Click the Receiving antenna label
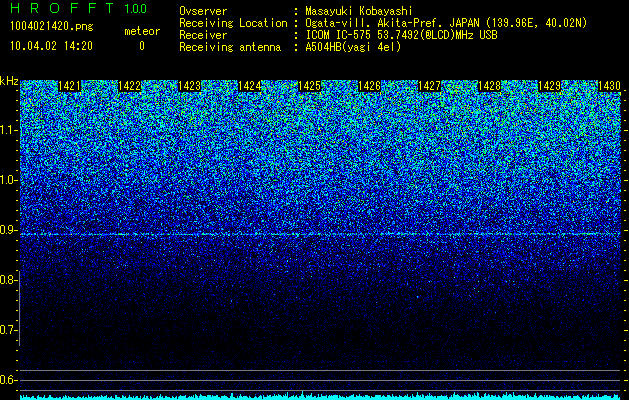The image size is (629, 400). tap(230, 47)
